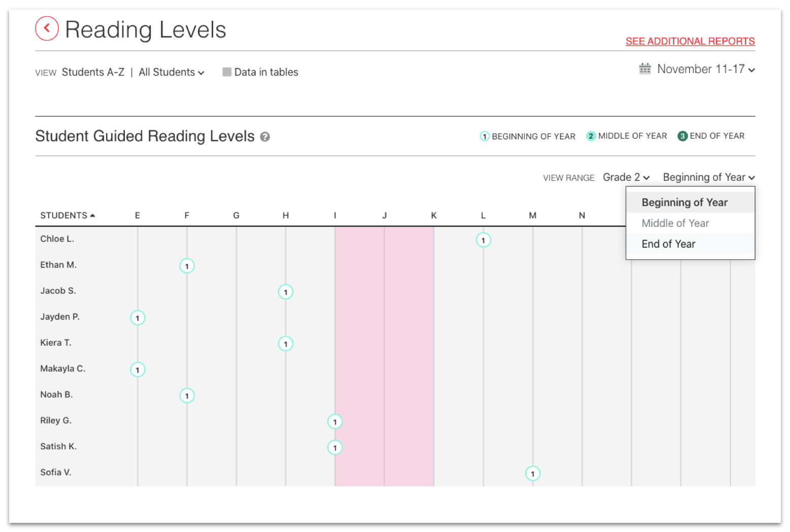Click the calendar icon beside November 11-17

pos(645,69)
